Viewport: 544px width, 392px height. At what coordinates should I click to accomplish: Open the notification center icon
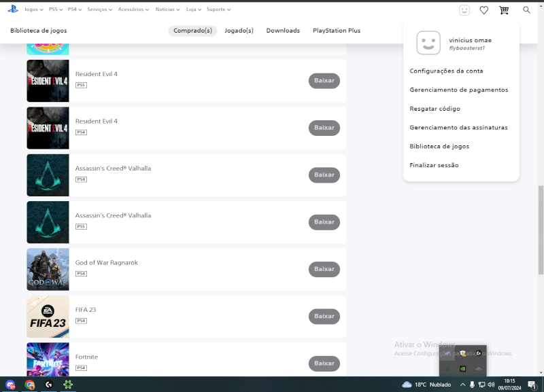tap(532, 385)
